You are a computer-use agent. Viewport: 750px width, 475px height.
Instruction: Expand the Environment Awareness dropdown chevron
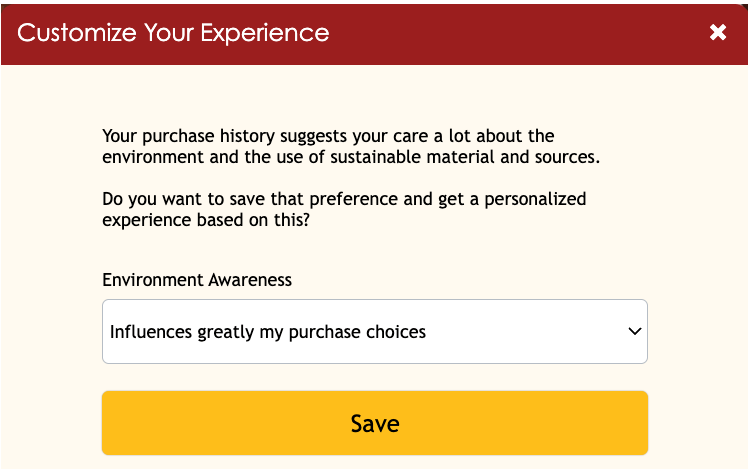tap(633, 331)
